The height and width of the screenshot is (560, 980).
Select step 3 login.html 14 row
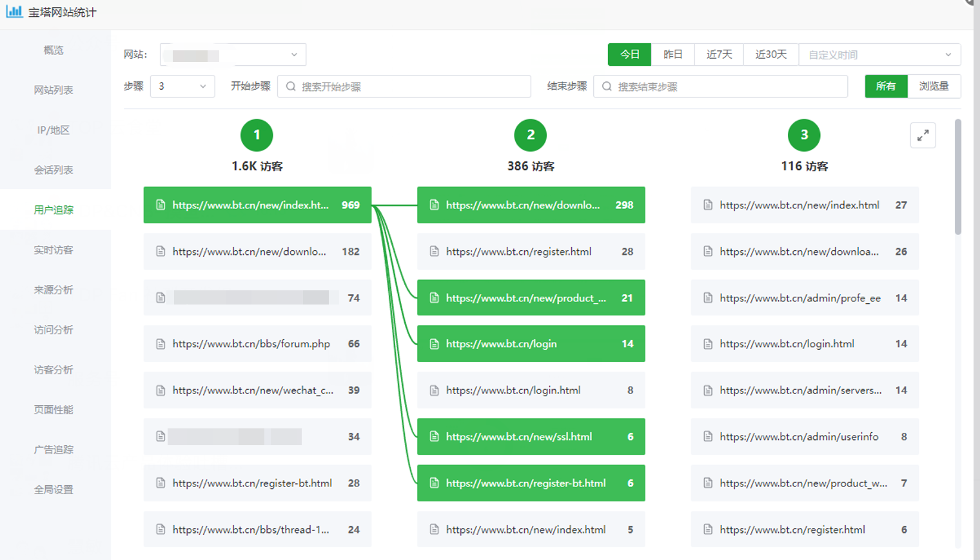coord(805,344)
